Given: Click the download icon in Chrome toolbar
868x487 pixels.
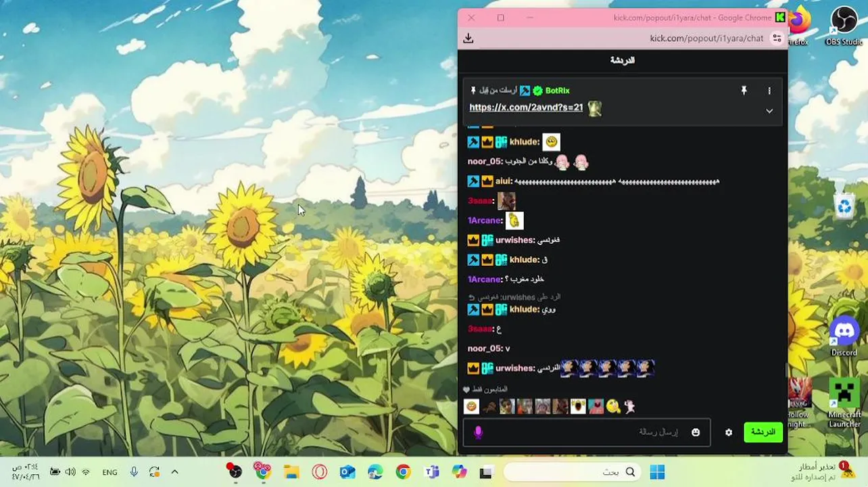Looking at the screenshot, I should [468, 39].
